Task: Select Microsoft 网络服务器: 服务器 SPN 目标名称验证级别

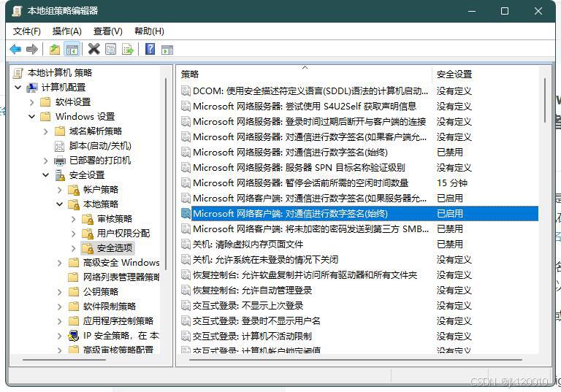Action: (x=358, y=167)
